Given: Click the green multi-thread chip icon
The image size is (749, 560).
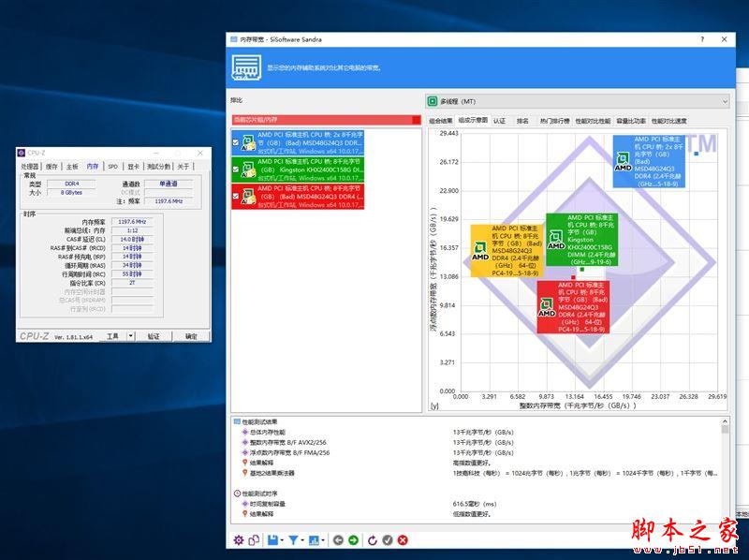Looking at the screenshot, I should (x=433, y=101).
